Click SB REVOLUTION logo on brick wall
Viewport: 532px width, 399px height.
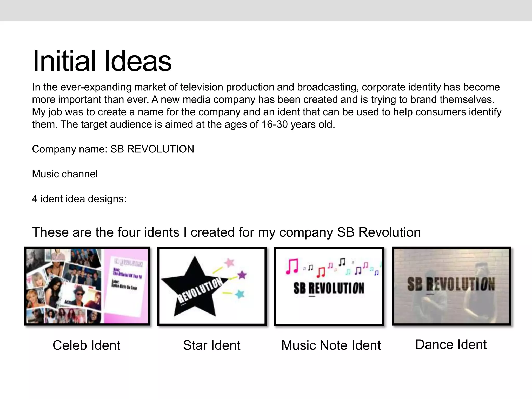[451, 284]
